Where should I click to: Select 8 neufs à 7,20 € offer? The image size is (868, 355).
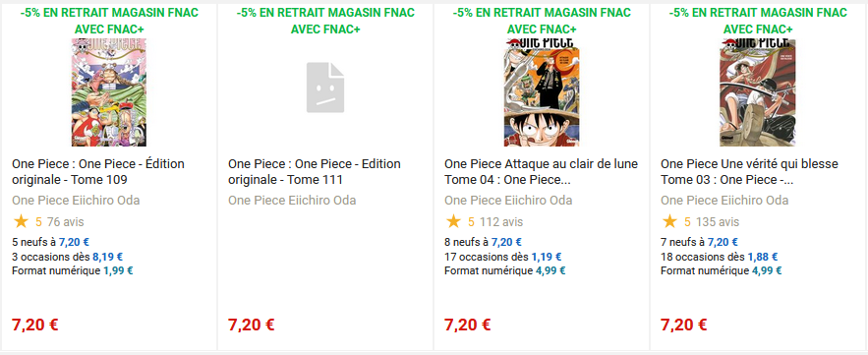[x=484, y=242]
